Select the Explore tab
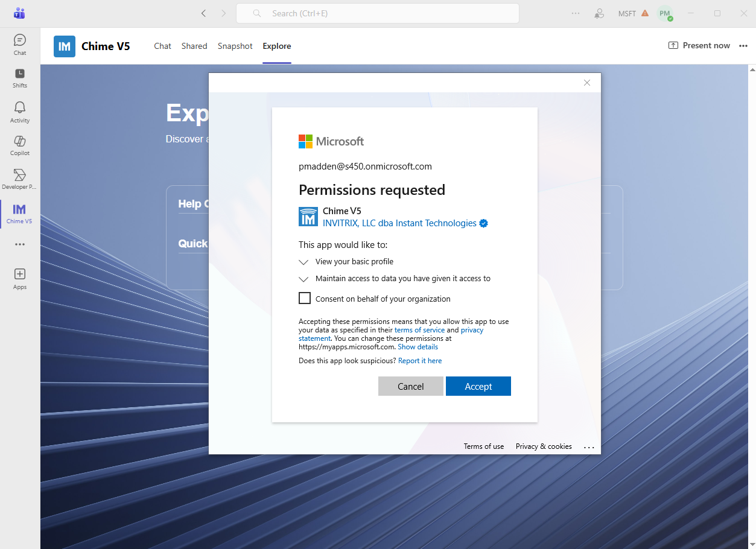Viewport: 756px width, 549px height. [x=277, y=46]
